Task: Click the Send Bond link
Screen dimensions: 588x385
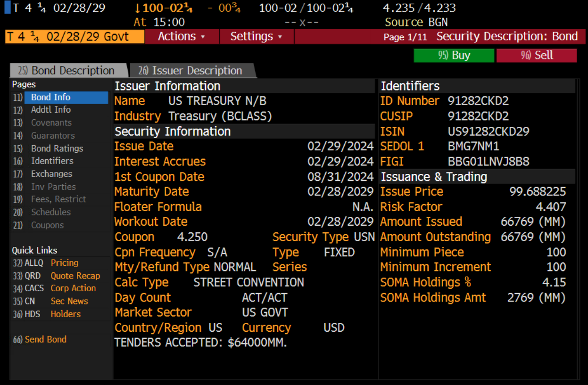Action: tap(45, 339)
